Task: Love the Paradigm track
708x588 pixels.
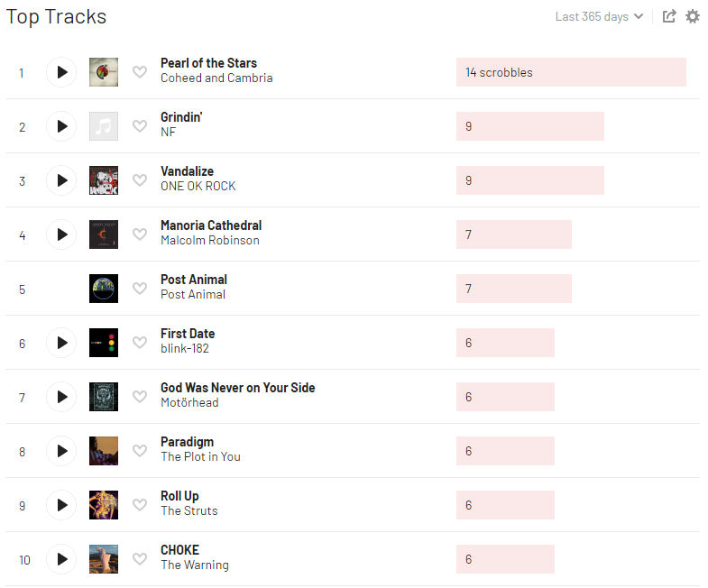Action: (140, 451)
